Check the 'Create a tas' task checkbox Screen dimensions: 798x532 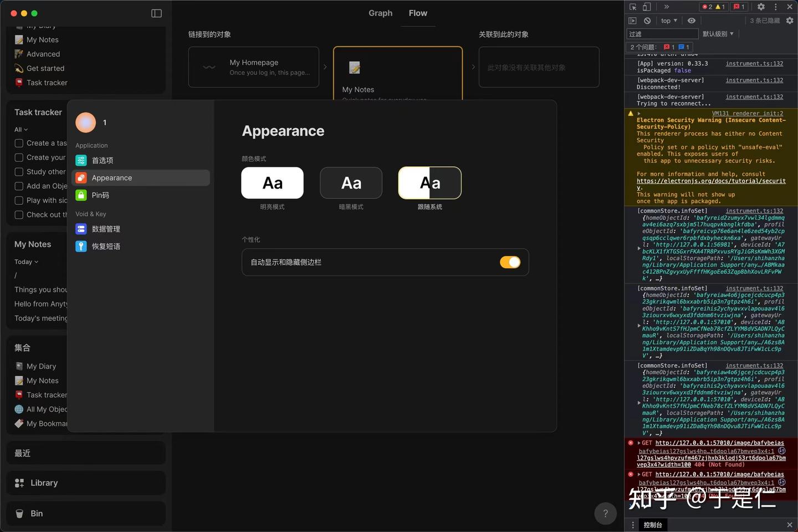pos(19,143)
